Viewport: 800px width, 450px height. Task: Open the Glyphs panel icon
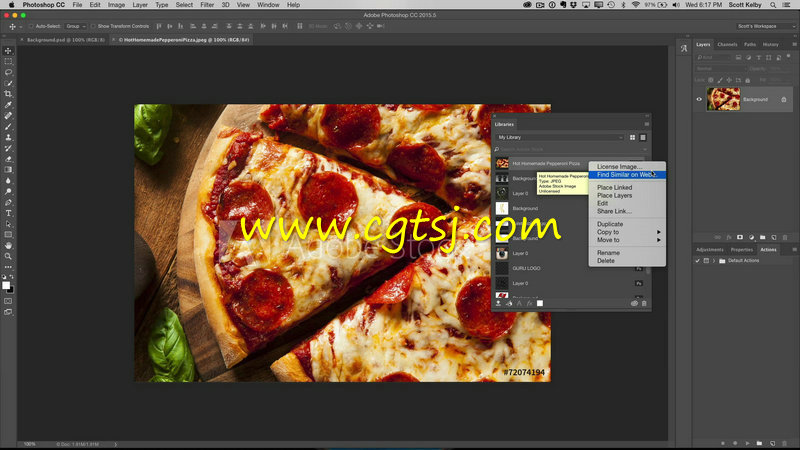(684, 48)
